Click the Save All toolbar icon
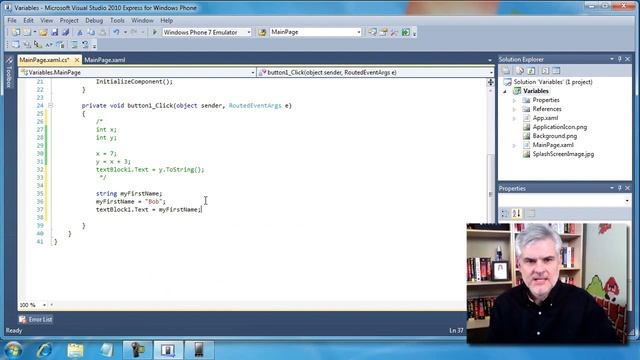The width and height of the screenshot is (640, 360). click(x=65, y=32)
